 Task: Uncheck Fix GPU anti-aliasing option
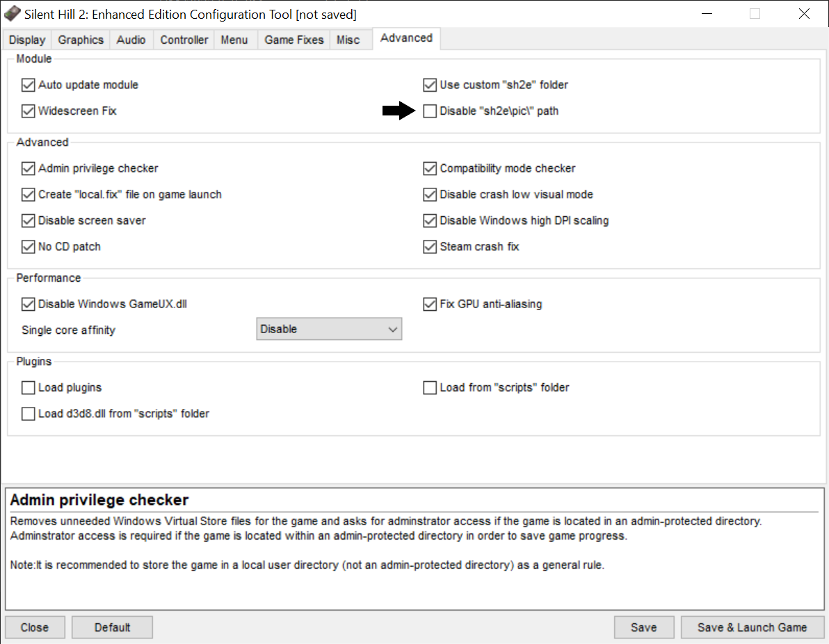(x=430, y=304)
